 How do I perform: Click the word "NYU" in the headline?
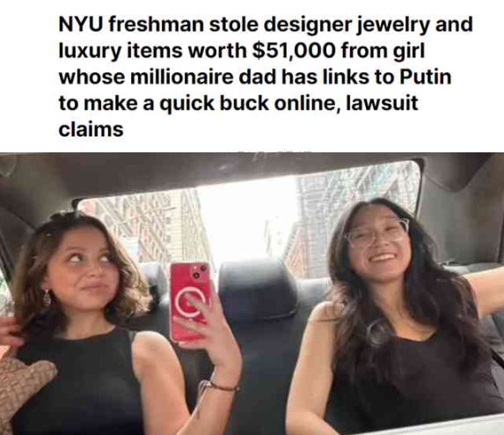[80, 25]
